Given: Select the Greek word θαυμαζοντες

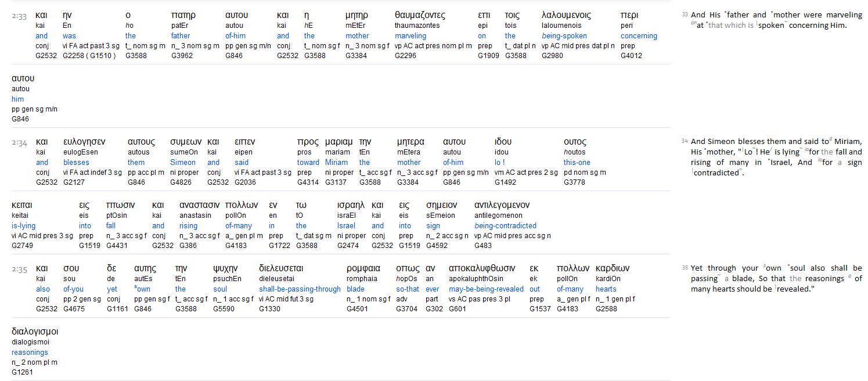Looking at the screenshot, I should point(420,15).
